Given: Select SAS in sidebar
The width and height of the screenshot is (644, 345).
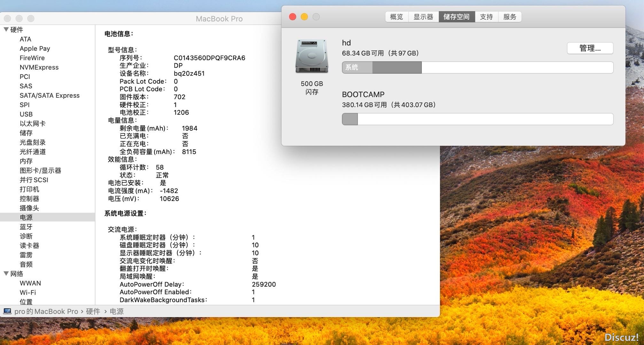Looking at the screenshot, I should (x=26, y=86).
